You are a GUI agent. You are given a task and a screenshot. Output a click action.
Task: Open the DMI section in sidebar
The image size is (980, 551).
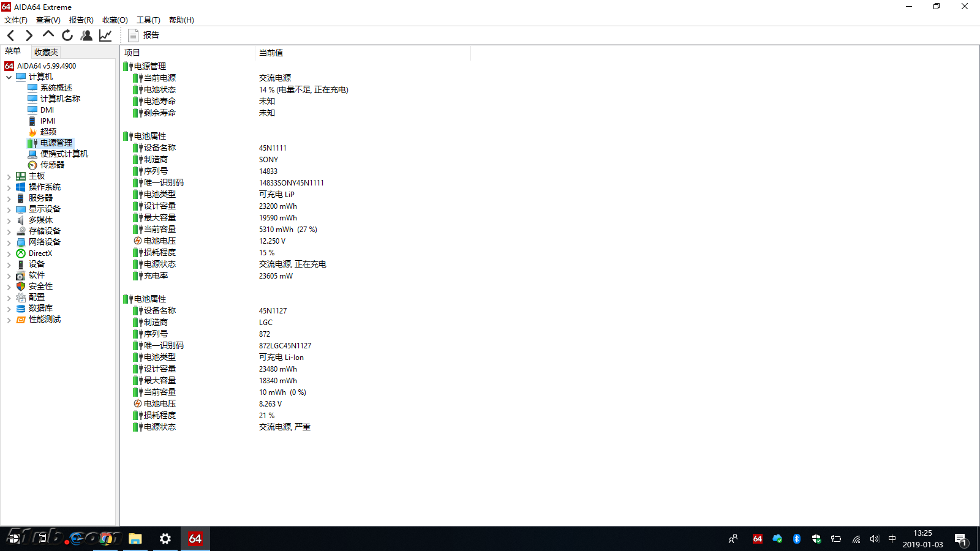(x=47, y=110)
